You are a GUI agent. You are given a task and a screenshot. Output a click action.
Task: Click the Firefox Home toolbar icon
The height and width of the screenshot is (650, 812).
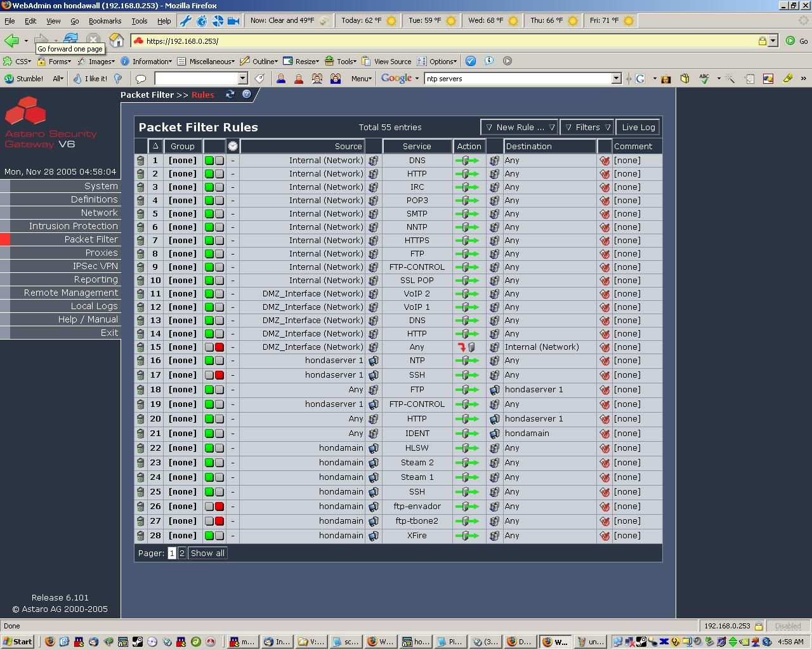point(117,41)
